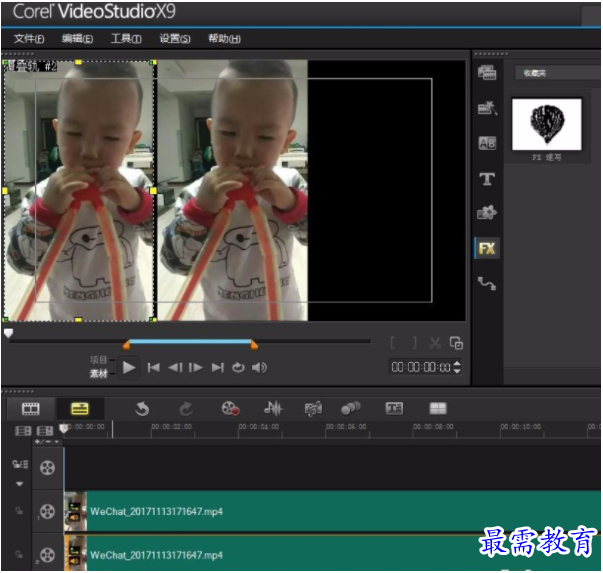The width and height of the screenshot is (603, 573).
Task: Click the Redo arrow in the timeline toolbar
Action: (186, 409)
